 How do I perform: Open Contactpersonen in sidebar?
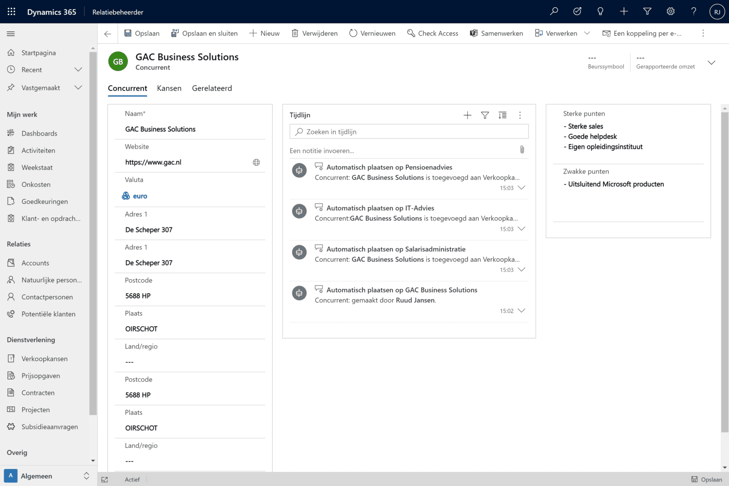click(45, 297)
